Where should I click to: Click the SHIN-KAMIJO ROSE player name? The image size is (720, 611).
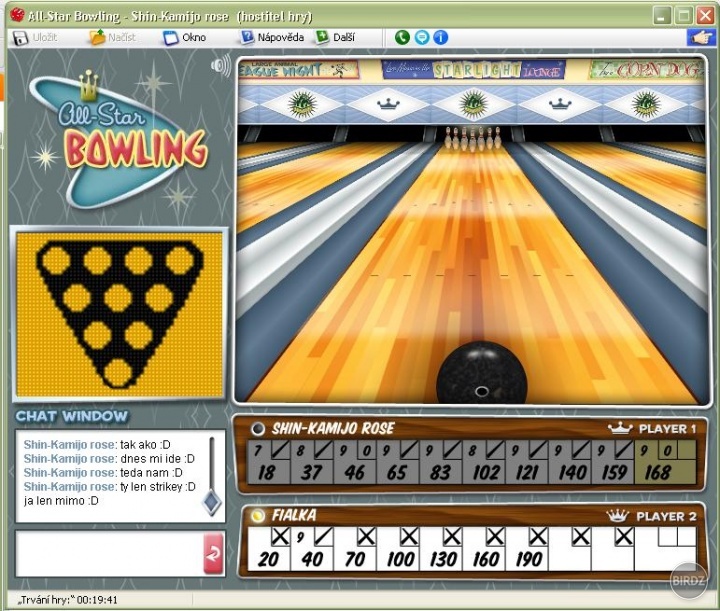(333, 429)
